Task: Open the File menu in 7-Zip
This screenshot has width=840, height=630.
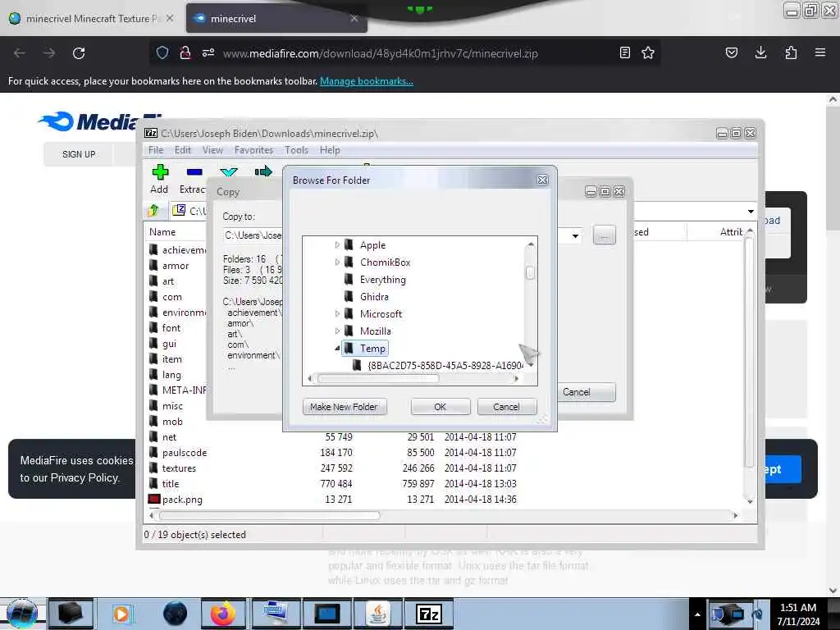Action: click(x=155, y=150)
